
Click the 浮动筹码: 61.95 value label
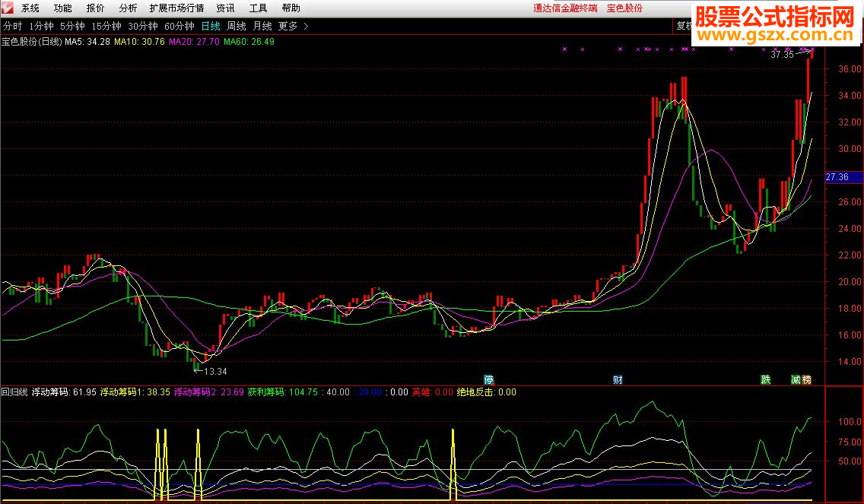(64, 392)
